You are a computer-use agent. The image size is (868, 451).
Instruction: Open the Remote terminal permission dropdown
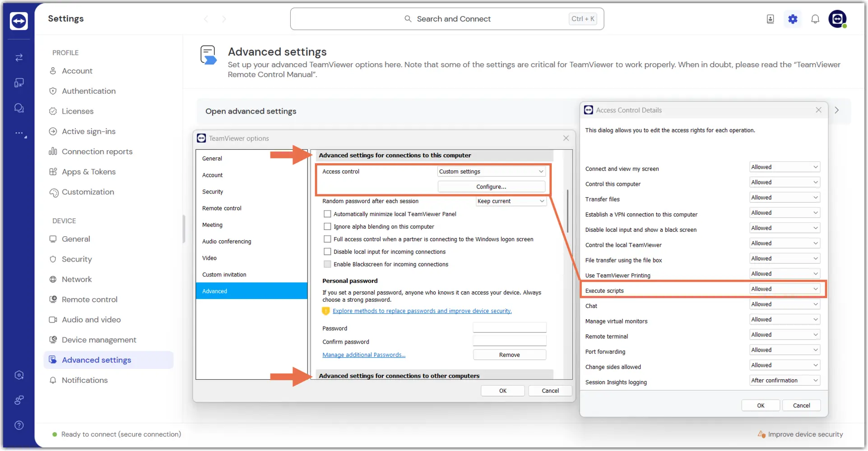(784, 335)
